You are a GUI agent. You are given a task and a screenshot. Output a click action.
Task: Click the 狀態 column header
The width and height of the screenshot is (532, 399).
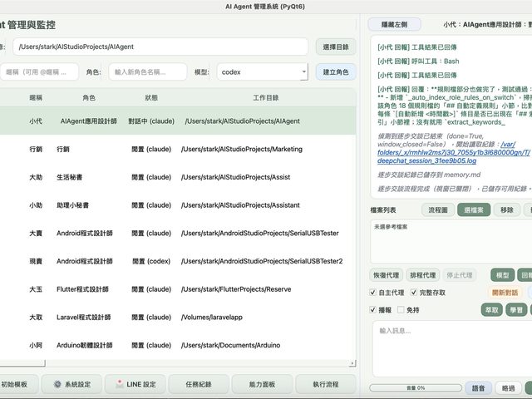151,98
